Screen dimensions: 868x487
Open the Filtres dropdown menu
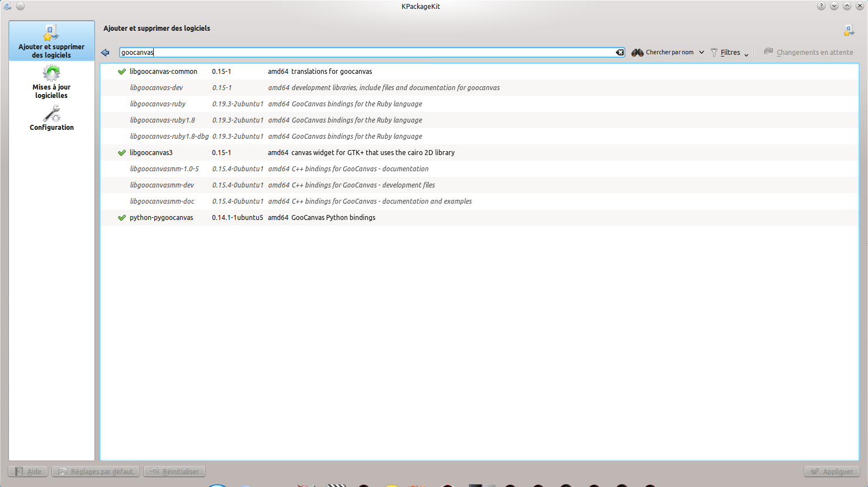[730, 53]
